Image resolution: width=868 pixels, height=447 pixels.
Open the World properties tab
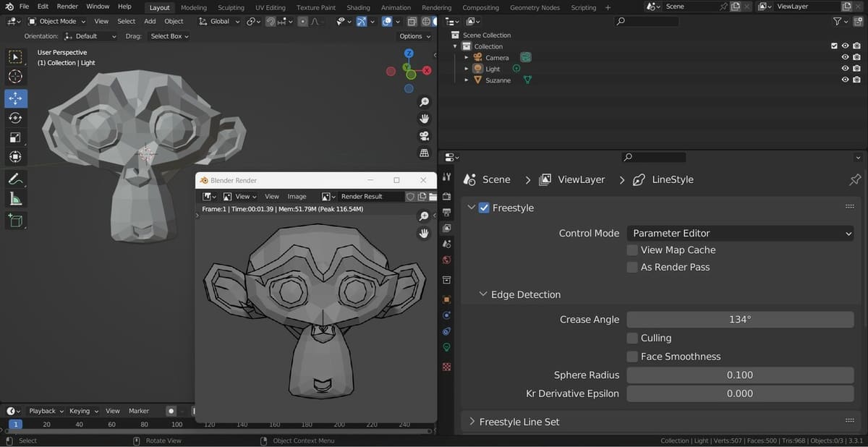click(x=446, y=260)
